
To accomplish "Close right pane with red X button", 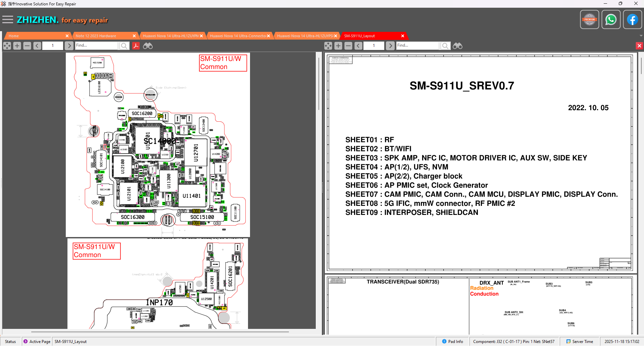I will 639,46.
